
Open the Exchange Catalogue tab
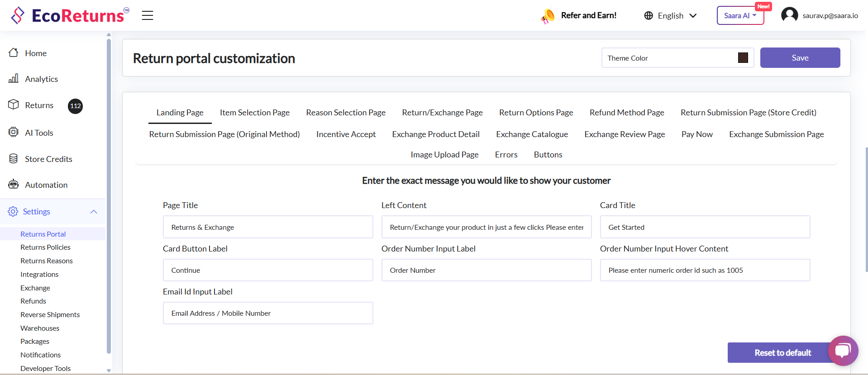pyautogui.click(x=532, y=134)
